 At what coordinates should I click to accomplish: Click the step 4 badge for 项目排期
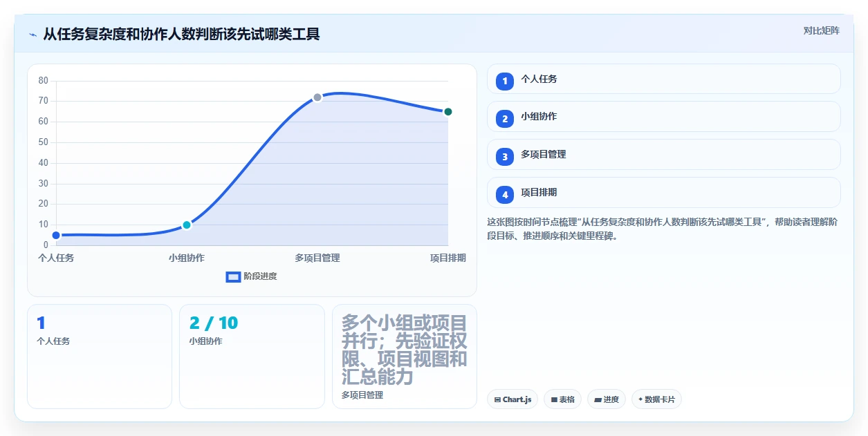click(505, 194)
